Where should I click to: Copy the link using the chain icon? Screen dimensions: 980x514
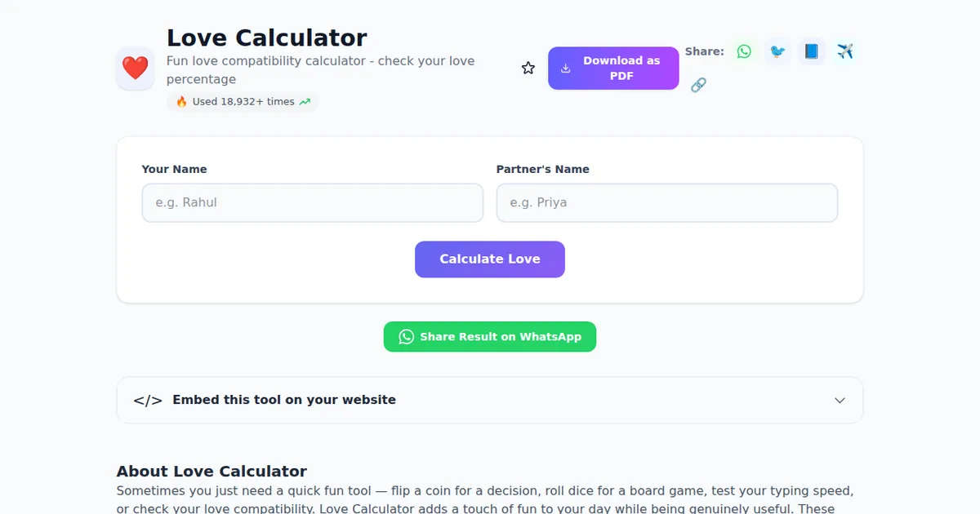point(698,84)
